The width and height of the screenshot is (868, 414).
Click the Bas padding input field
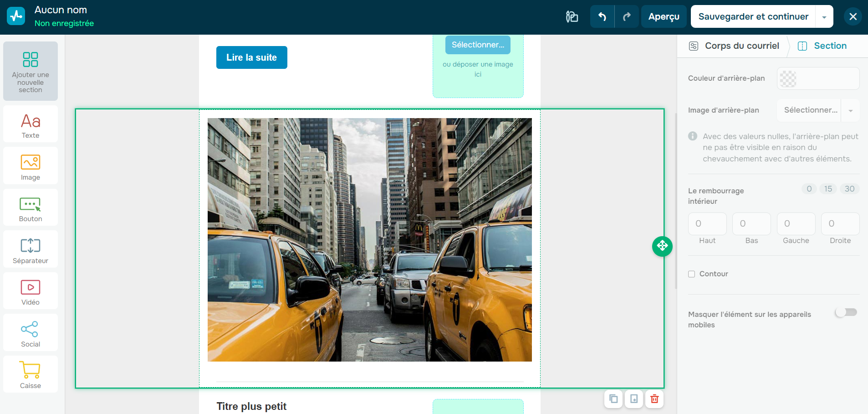[x=751, y=224]
